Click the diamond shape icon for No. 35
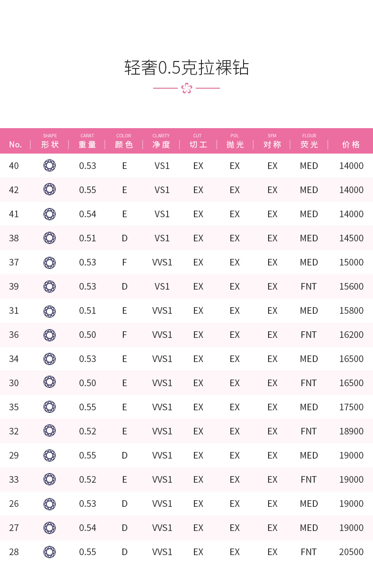This screenshot has width=373, height=588. pos(50,407)
